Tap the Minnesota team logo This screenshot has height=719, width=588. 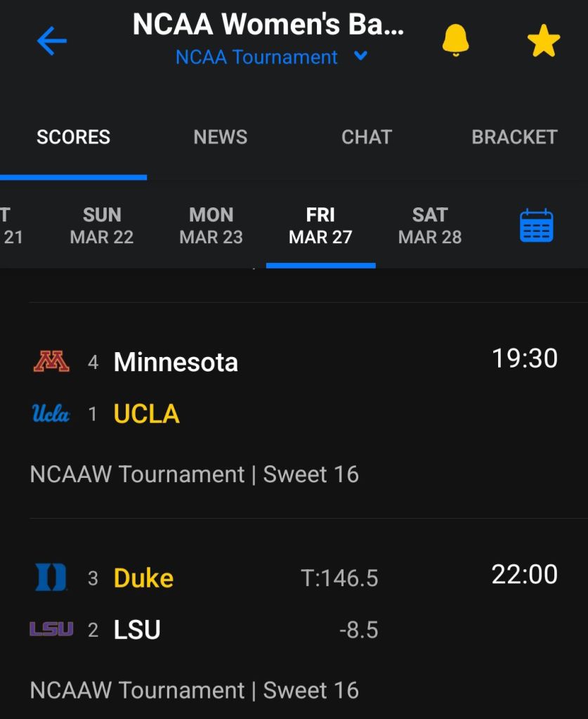click(51, 362)
